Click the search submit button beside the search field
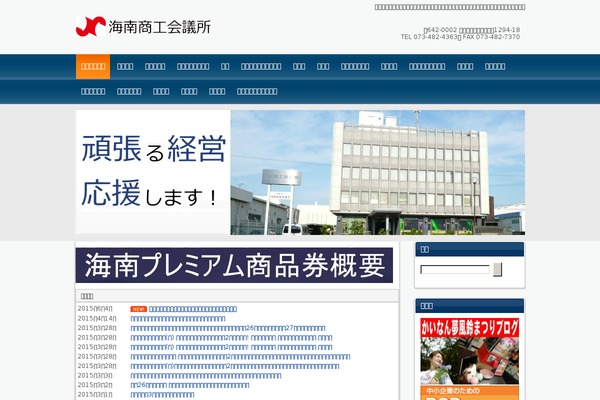Image resolution: width=600 pixels, height=400 pixels. click(497, 269)
